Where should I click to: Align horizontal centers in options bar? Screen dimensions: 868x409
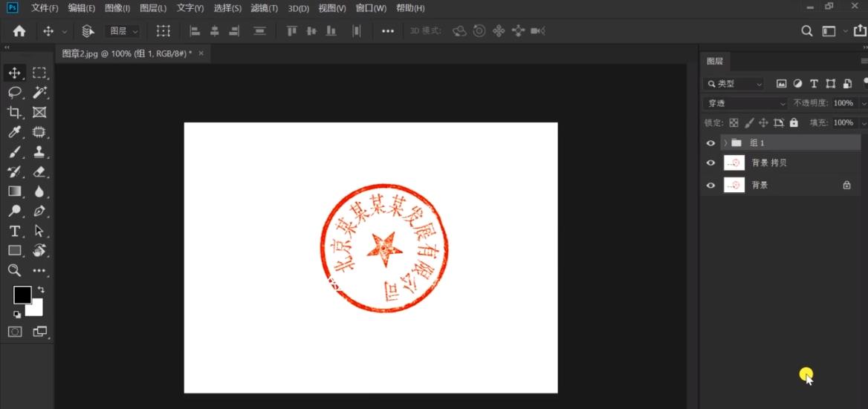[214, 31]
